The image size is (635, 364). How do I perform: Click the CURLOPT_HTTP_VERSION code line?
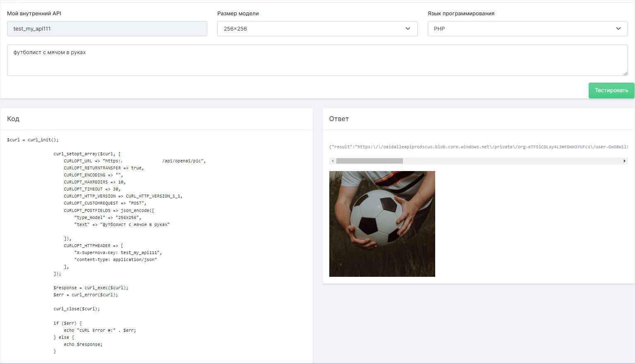coord(123,196)
